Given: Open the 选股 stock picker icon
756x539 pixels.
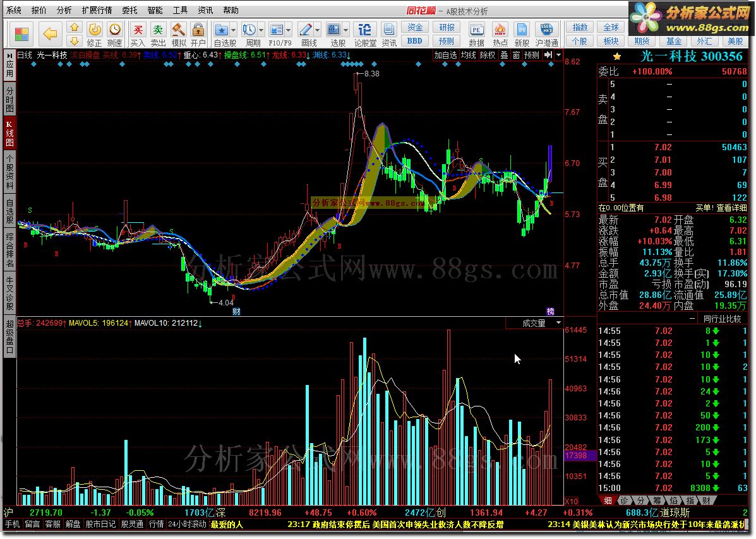Looking at the screenshot, I should coord(334,30).
